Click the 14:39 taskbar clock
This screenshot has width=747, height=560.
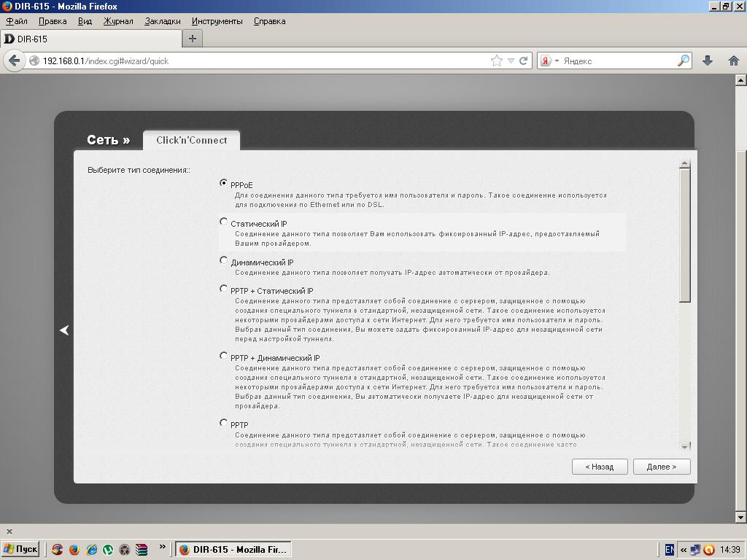tap(729, 550)
